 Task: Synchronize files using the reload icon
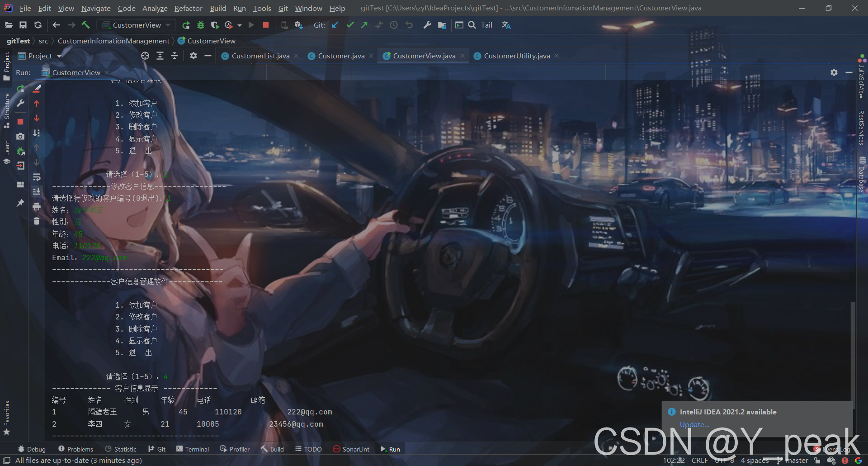38,25
